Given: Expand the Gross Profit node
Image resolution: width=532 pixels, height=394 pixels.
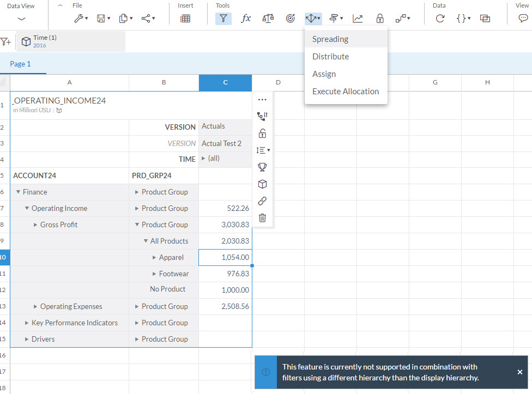Looking at the screenshot, I should tap(35, 225).
